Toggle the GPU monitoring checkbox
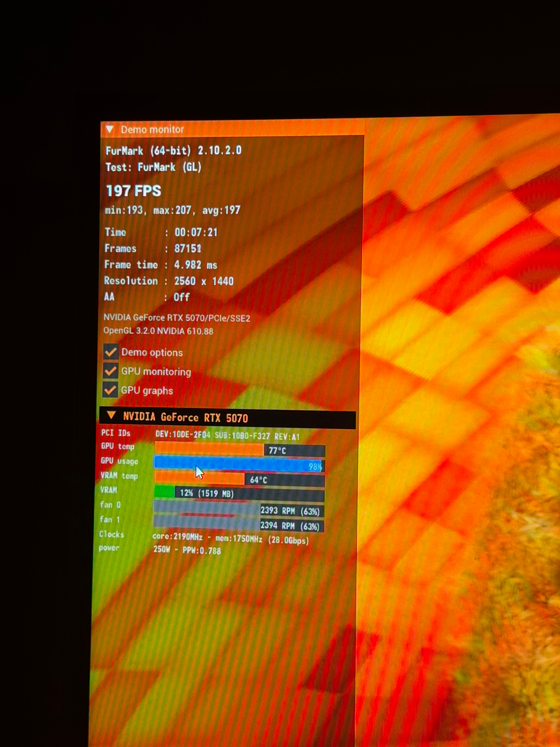Viewport: 560px width, 747px height. point(111,371)
